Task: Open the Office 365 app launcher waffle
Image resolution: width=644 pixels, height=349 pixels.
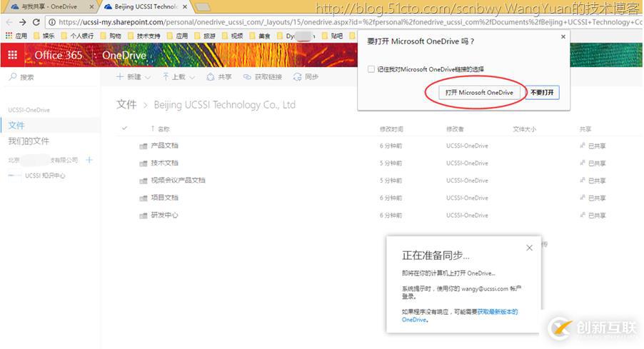Action: (12, 55)
